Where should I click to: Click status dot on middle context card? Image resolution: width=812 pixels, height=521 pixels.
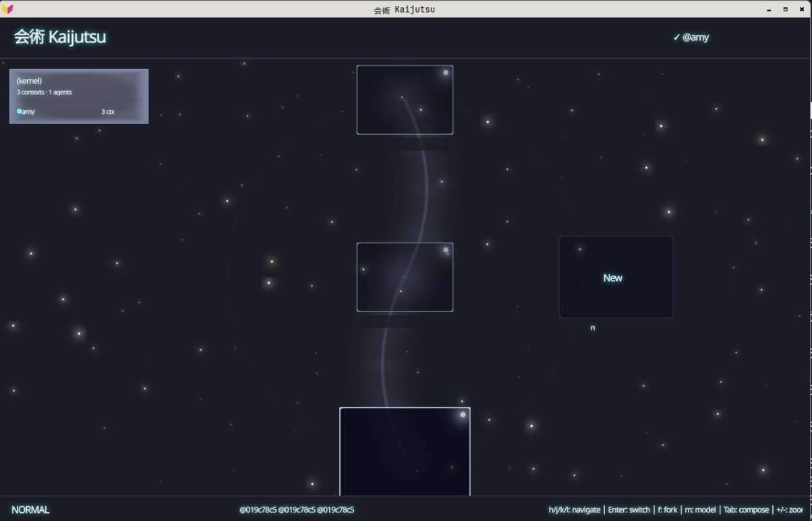point(446,250)
